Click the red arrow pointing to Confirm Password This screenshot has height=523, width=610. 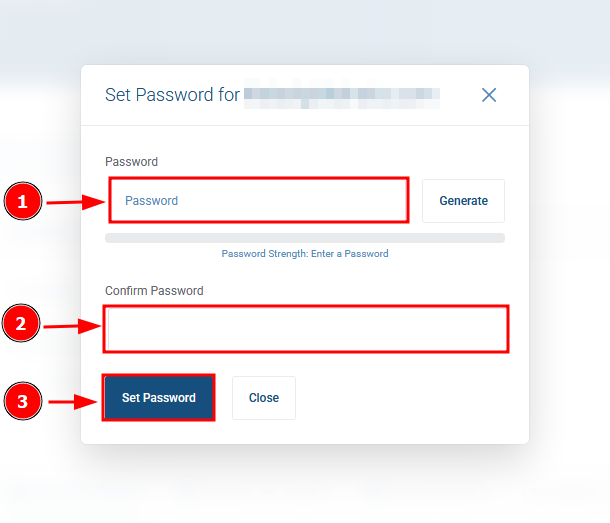(72, 326)
